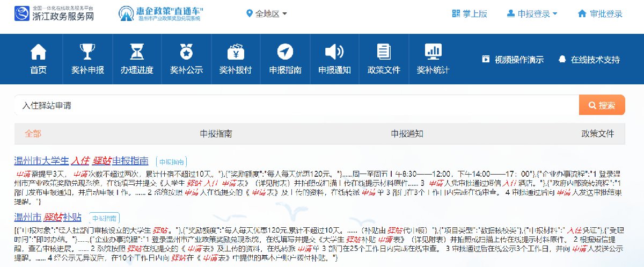Click the 奖补公示 medal icon
Image resolution: width=644 pixels, height=267 pixels.
tap(186, 52)
